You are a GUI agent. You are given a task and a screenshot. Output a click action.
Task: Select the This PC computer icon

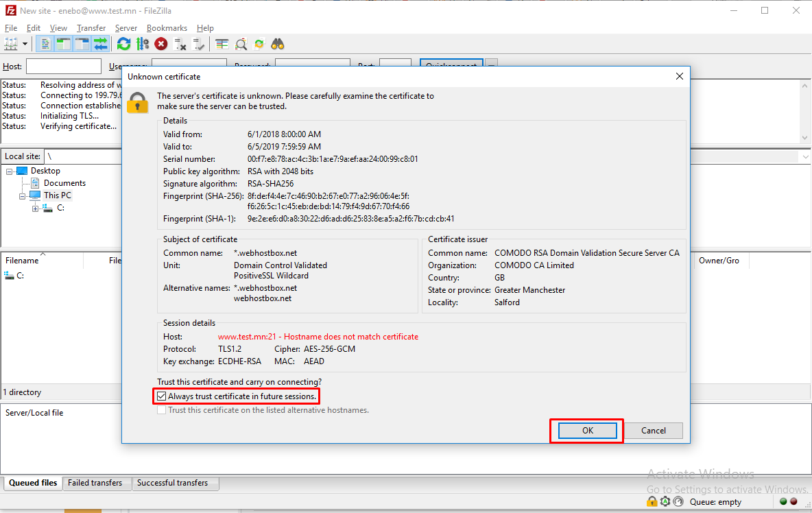point(35,195)
